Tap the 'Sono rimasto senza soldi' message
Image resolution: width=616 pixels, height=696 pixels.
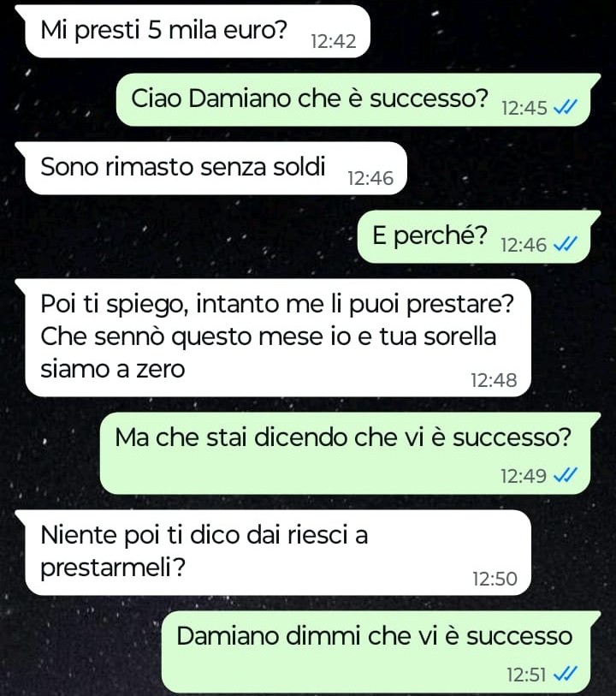pos(216,169)
